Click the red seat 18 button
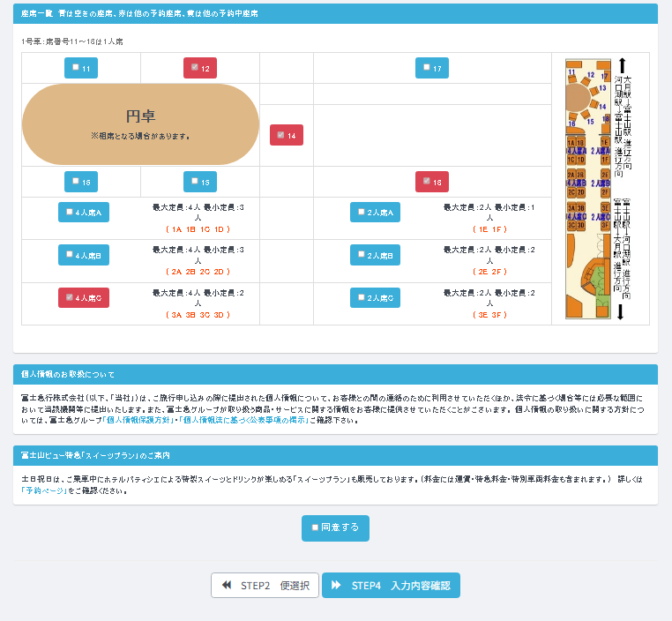Viewport: 672px width, 621px height. tap(432, 182)
